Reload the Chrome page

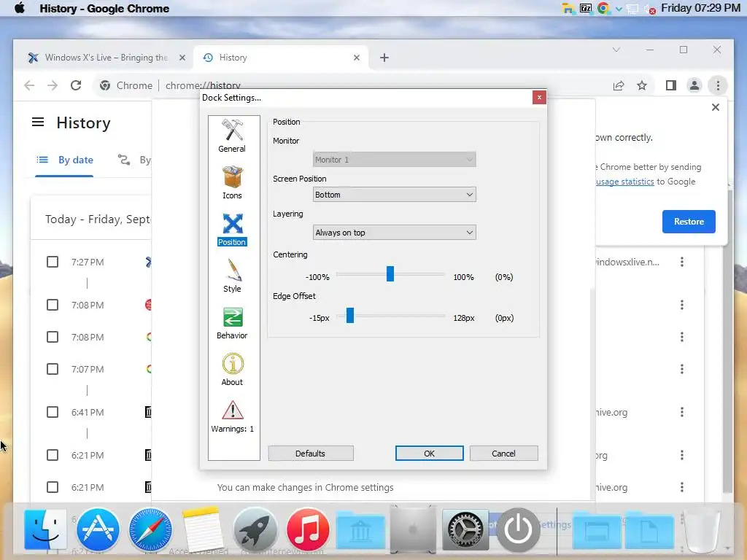click(76, 85)
